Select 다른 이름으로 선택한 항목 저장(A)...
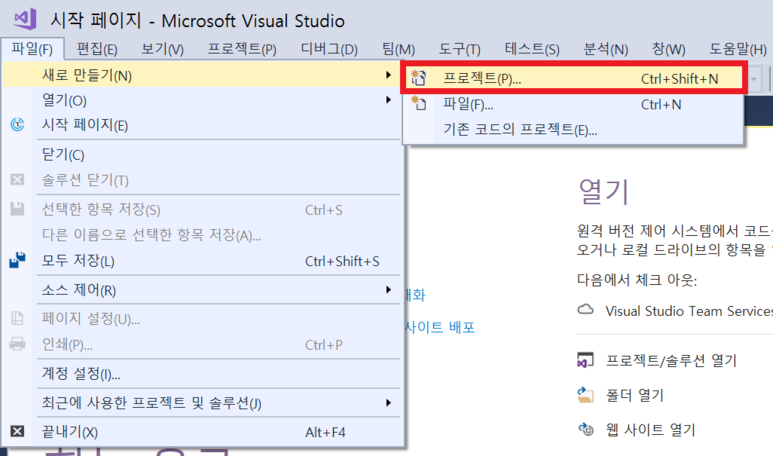773x456 pixels. (x=201, y=235)
